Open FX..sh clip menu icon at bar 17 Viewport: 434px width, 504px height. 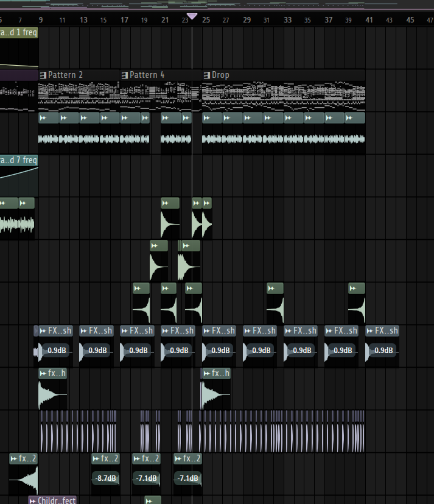(125, 331)
